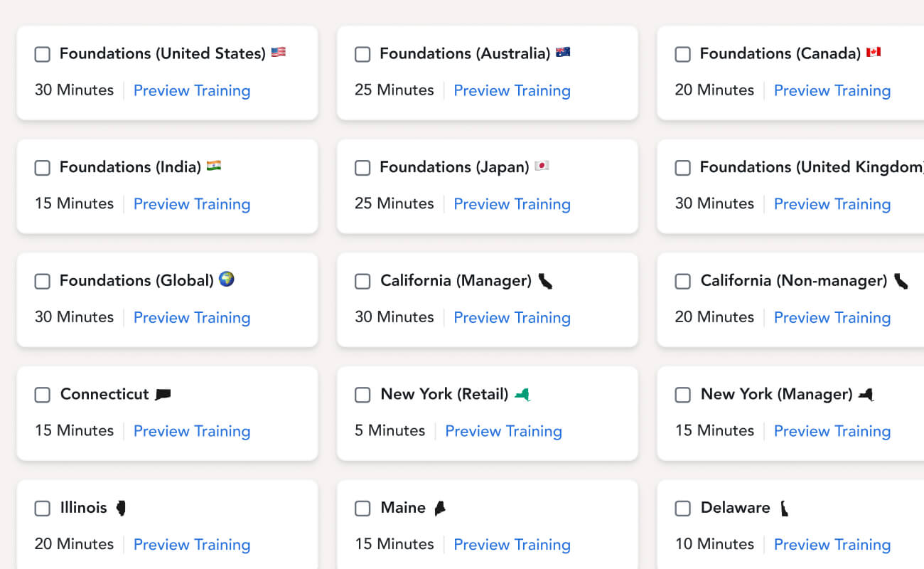The height and width of the screenshot is (569, 924).
Task: Click the California shape icon for Manager
Action: pos(545,281)
